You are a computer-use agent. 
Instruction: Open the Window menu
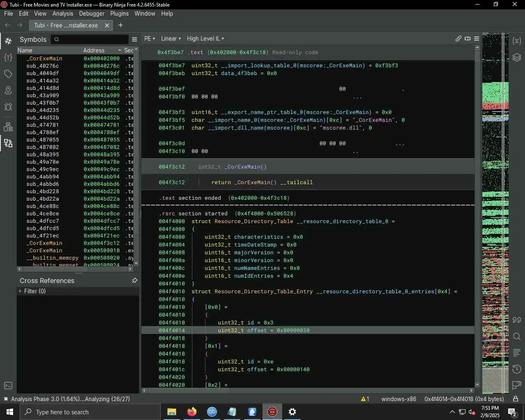(145, 14)
